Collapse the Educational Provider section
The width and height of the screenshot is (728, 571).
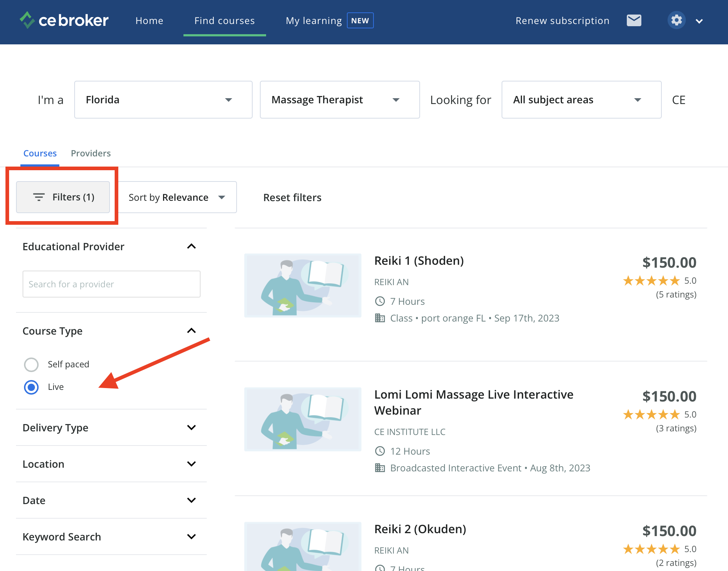pyautogui.click(x=191, y=247)
